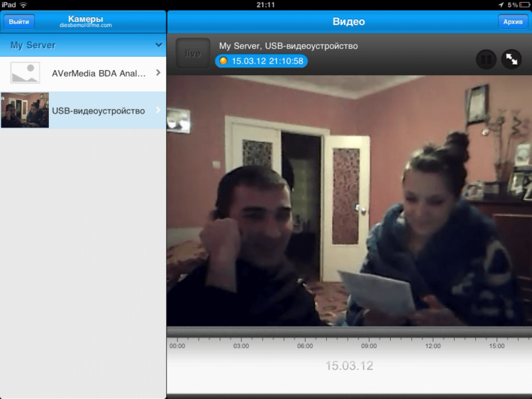Switch to live video mode
This screenshot has height=399, width=532.
(193, 54)
